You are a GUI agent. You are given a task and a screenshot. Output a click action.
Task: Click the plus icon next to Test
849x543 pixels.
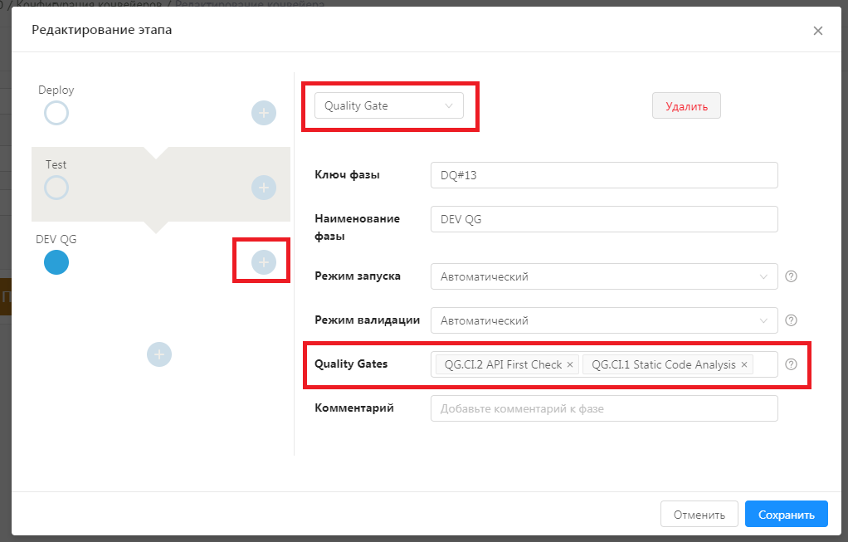click(x=263, y=187)
